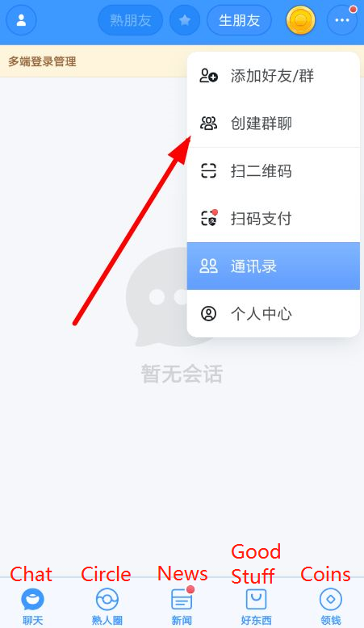
Task: Open the three-dot more menu
Action: 342,20
